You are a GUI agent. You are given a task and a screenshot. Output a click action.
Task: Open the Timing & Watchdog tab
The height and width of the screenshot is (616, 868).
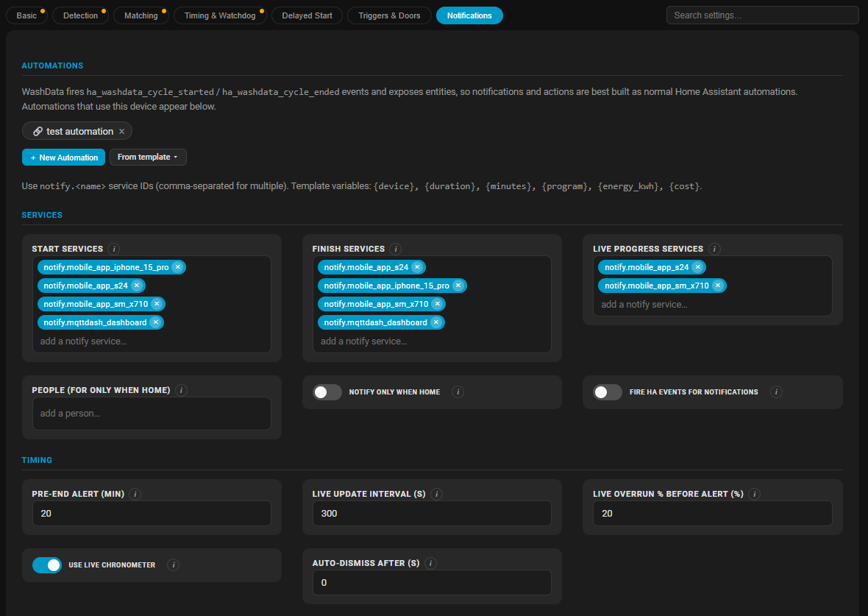click(x=220, y=15)
